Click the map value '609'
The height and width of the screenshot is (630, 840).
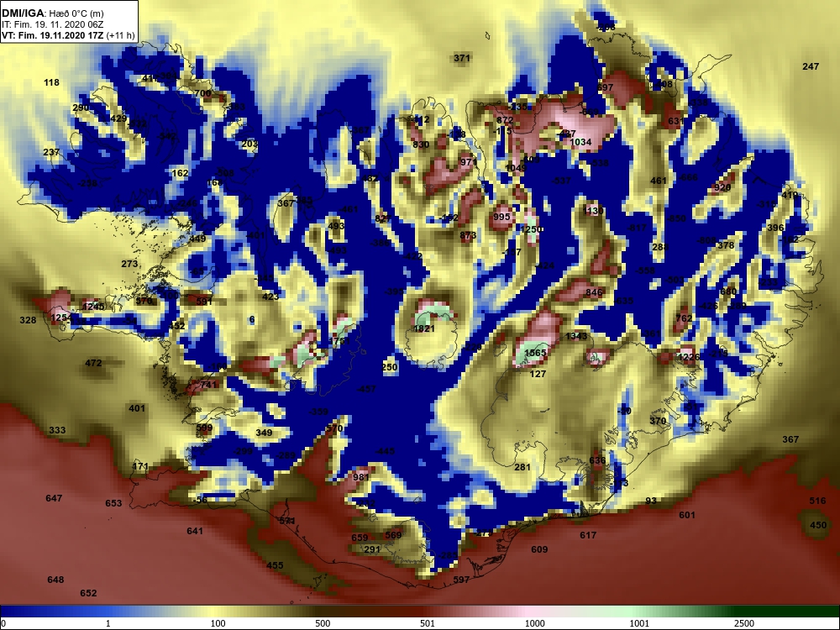(x=539, y=549)
